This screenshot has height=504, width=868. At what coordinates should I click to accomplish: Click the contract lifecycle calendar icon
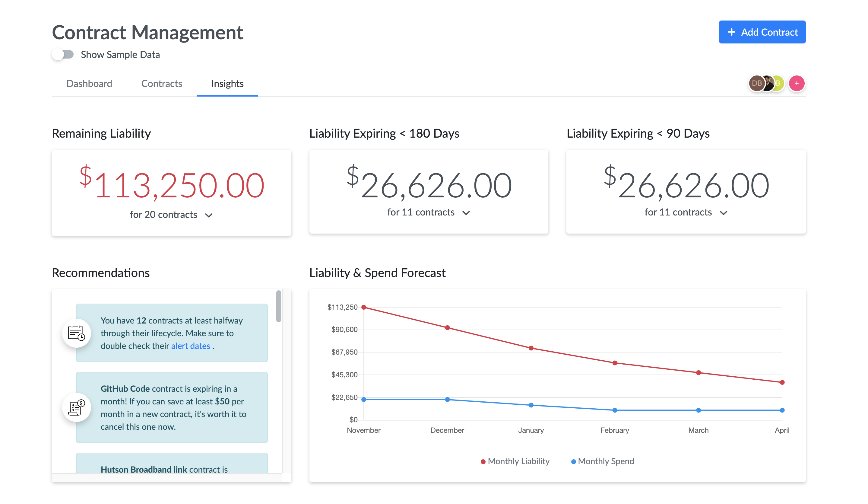77,333
